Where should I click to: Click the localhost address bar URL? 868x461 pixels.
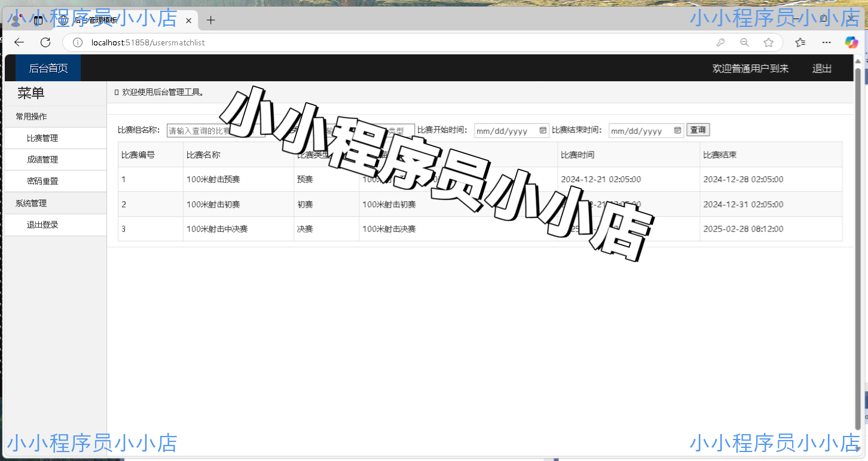pyautogui.click(x=148, y=42)
